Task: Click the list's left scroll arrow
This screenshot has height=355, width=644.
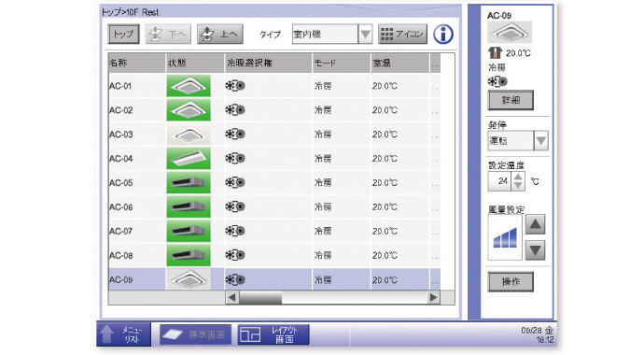Action: click(232, 297)
